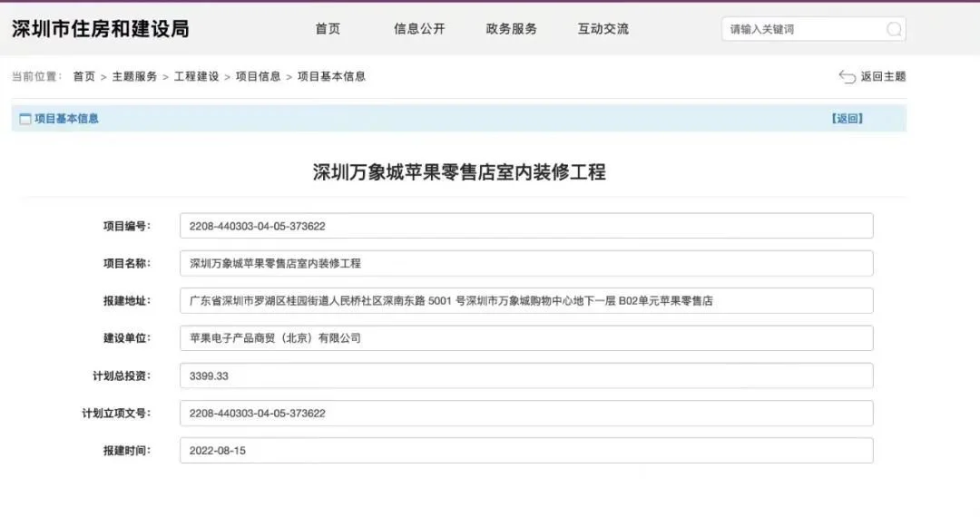Click the 报建时间 label

pos(127,451)
